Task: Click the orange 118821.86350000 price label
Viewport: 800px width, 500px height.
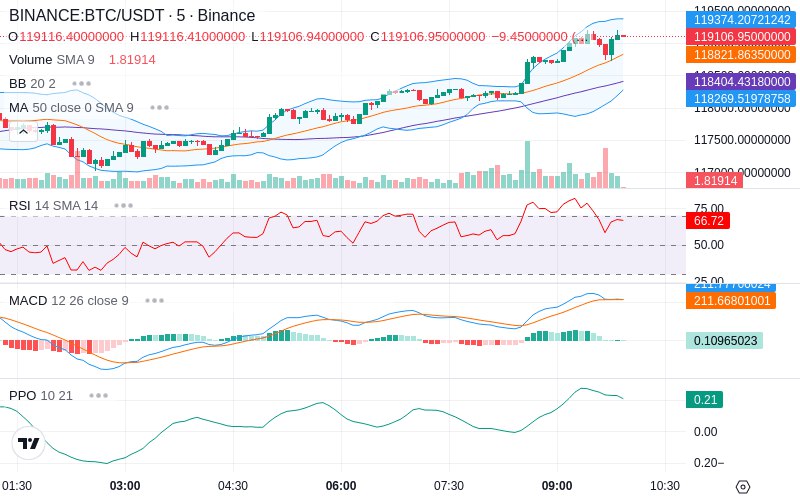Action: coord(741,55)
